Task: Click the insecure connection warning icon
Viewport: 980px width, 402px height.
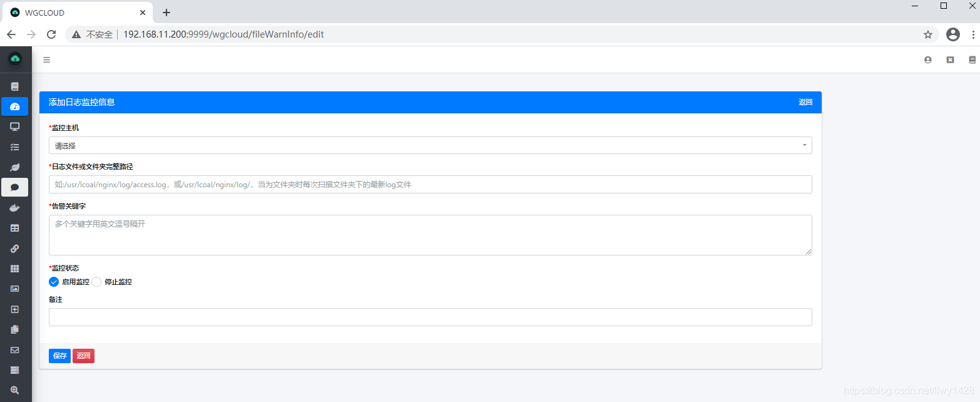Action: (x=76, y=34)
